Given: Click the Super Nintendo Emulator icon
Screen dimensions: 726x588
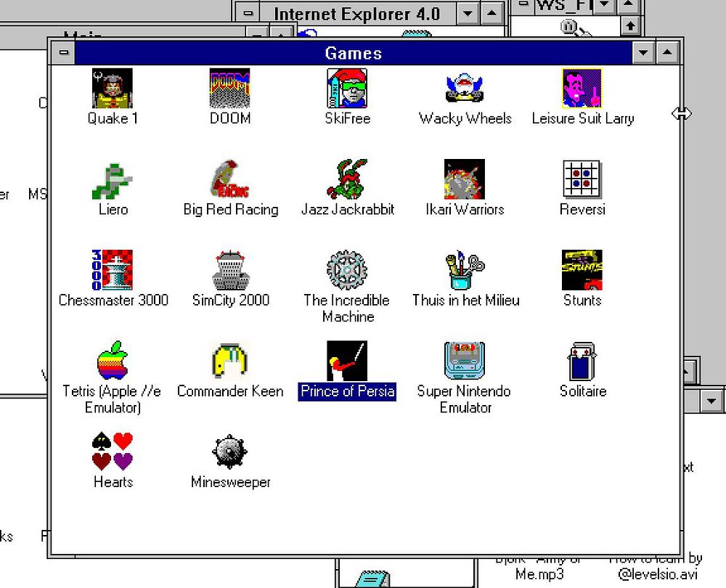Looking at the screenshot, I should tap(465, 361).
